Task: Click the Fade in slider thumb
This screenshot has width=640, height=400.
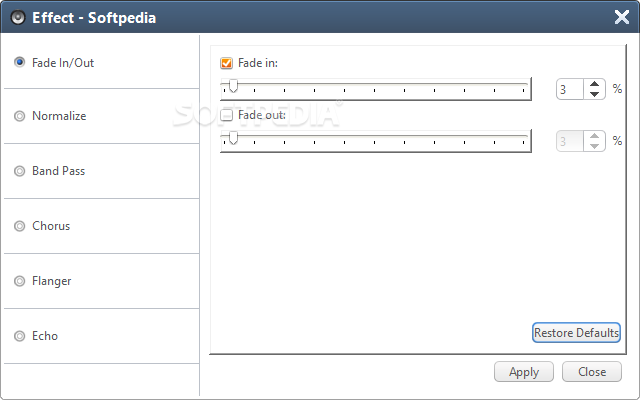Action: click(x=233, y=86)
